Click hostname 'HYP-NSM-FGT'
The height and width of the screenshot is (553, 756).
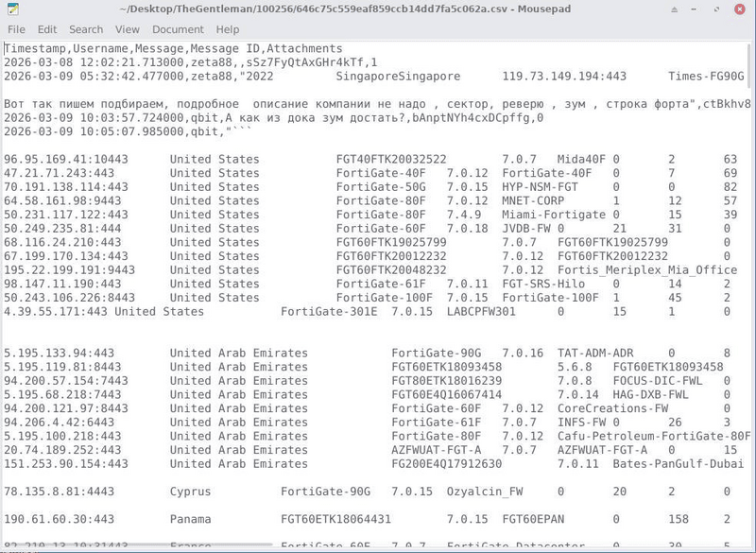pos(540,187)
